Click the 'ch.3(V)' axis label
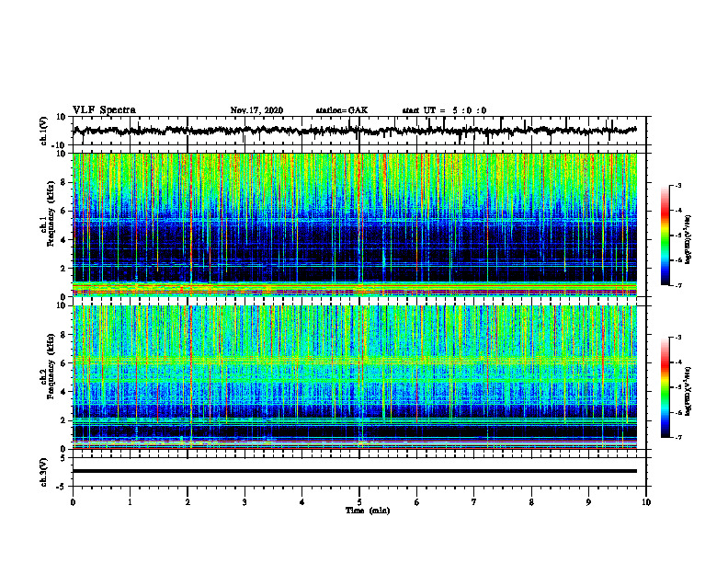This screenshot has height=563, width=728. click(43, 472)
